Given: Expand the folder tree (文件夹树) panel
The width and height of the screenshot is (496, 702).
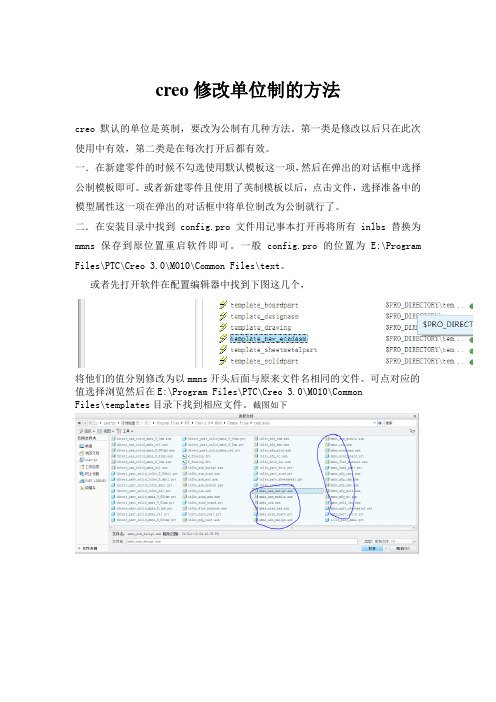Looking at the screenshot, I should (x=88, y=548).
